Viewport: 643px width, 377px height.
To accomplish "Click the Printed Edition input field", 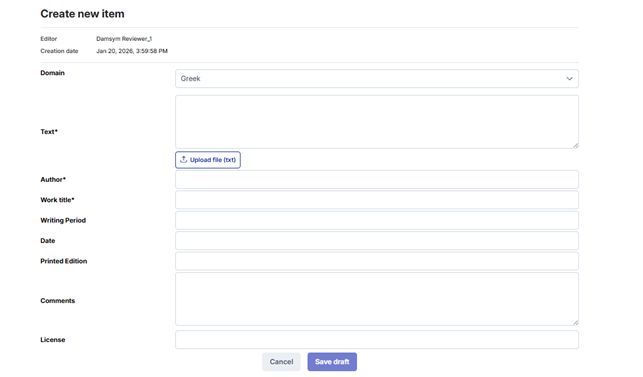I will (377, 261).
